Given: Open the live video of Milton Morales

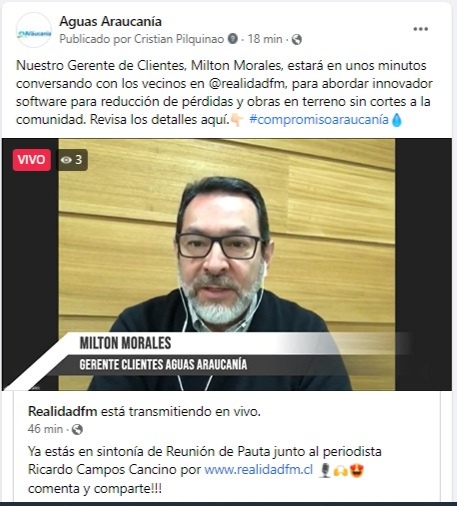Looking at the screenshot, I should [227, 264].
